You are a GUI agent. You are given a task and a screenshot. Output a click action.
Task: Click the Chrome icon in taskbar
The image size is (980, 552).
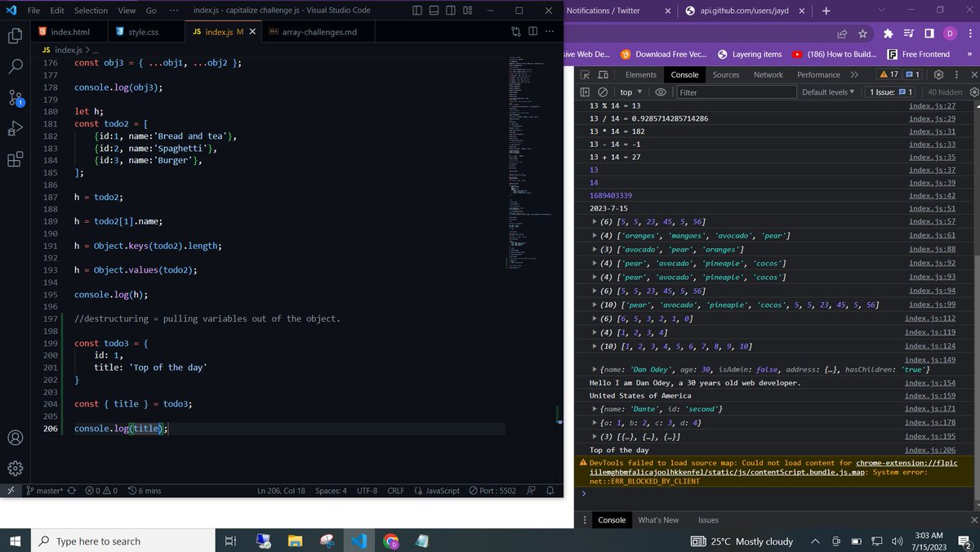coord(391,541)
